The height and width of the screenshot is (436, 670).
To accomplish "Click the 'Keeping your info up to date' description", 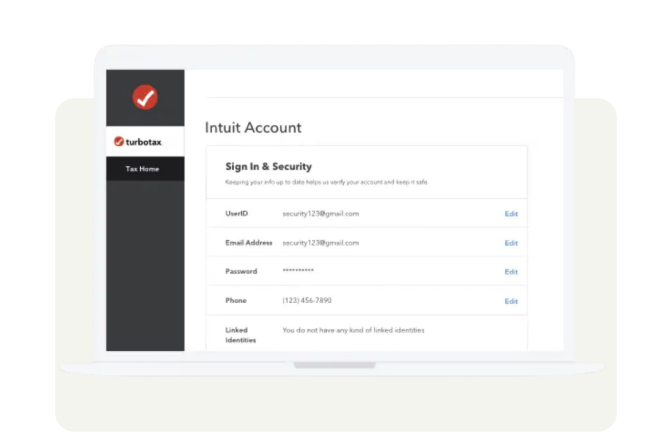I will pyautogui.click(x=326, y=182).
